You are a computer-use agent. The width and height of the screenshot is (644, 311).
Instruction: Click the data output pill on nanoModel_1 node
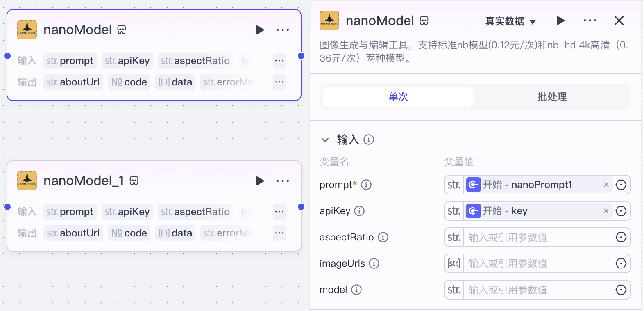[x=175, y=233]
